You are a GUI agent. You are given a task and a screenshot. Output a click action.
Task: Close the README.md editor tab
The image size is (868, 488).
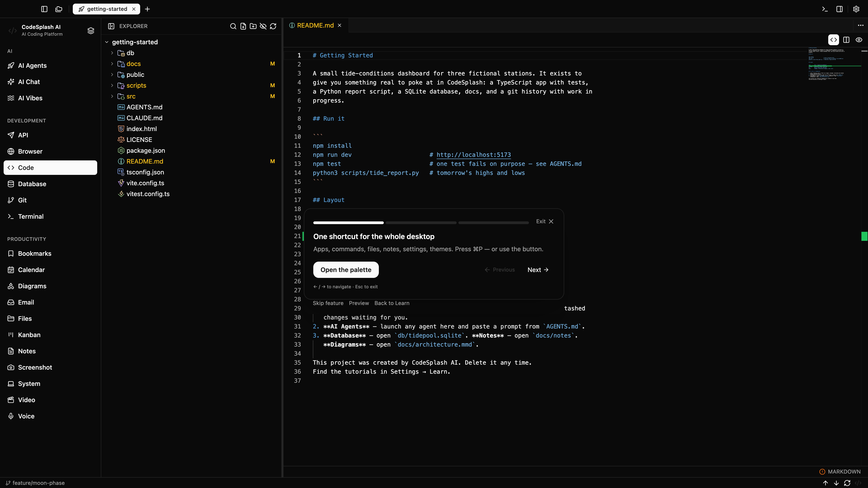tap(340, 25)
